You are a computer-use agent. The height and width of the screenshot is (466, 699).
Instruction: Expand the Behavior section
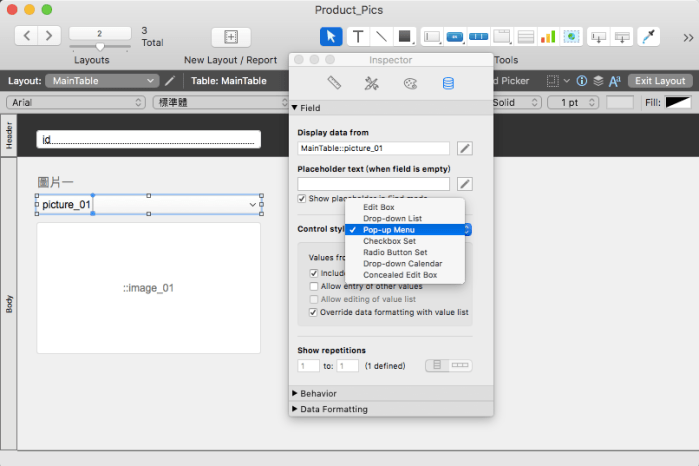pyautogui.click(x=318, y=393)
